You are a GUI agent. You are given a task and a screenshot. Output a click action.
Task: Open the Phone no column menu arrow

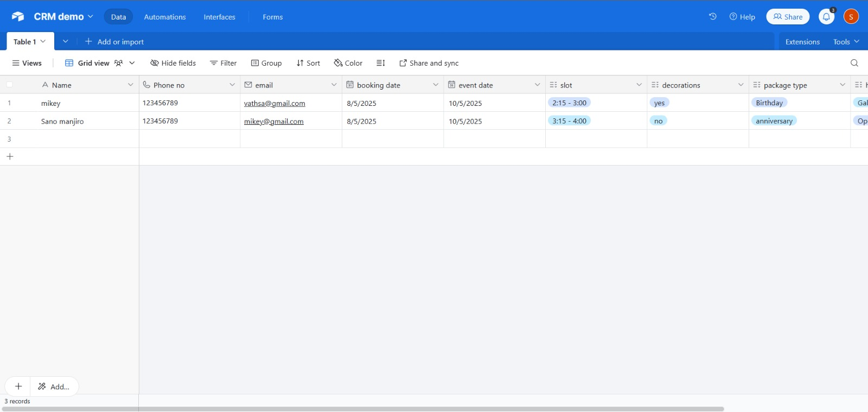pyautogui.click(x=232, y=85)
